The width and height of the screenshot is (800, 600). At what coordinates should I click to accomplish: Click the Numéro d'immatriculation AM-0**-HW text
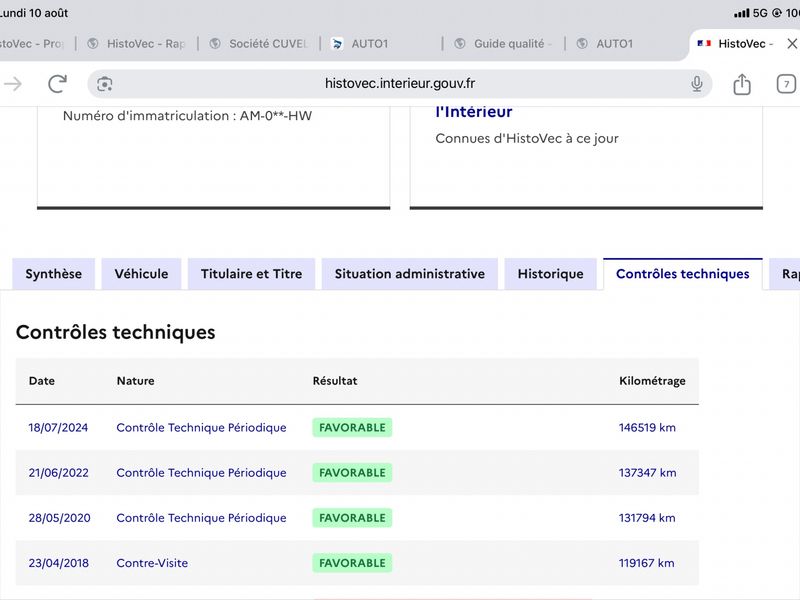pos(187,116)
